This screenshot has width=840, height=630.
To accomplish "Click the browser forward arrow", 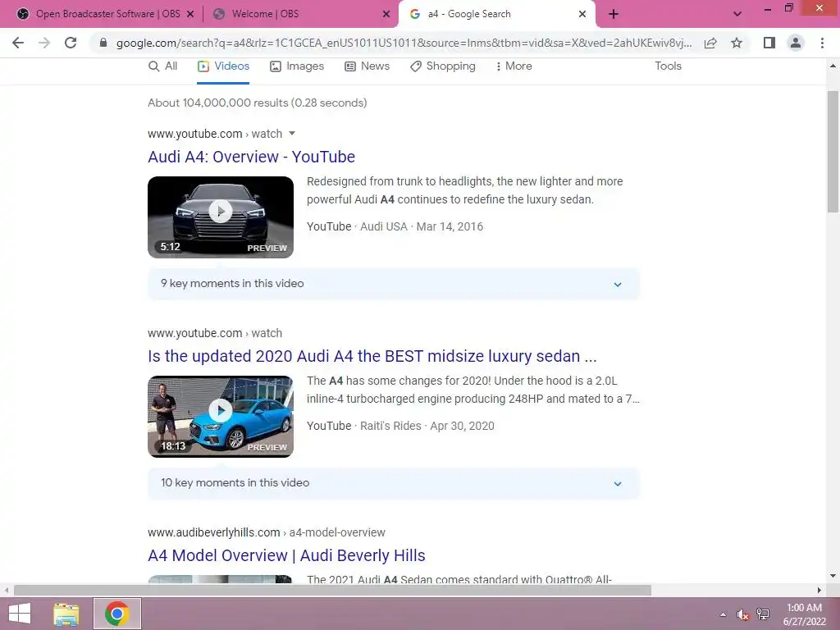I will tap(44, 43).
